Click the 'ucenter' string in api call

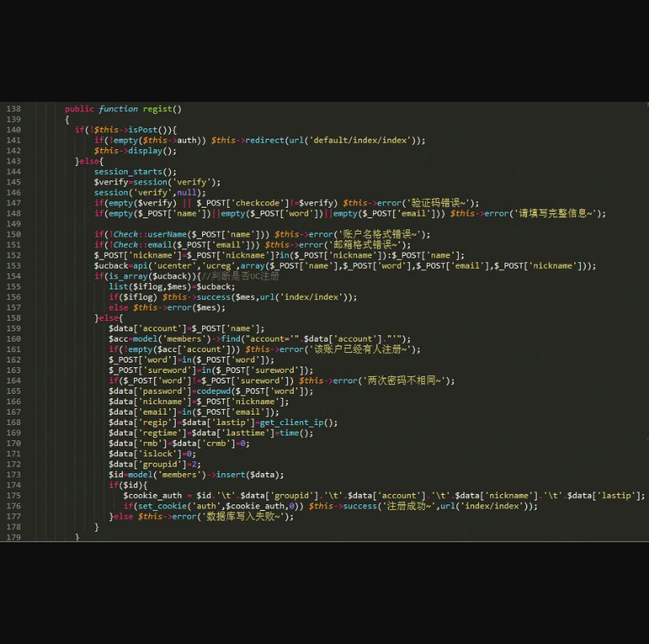coord(173,265)
